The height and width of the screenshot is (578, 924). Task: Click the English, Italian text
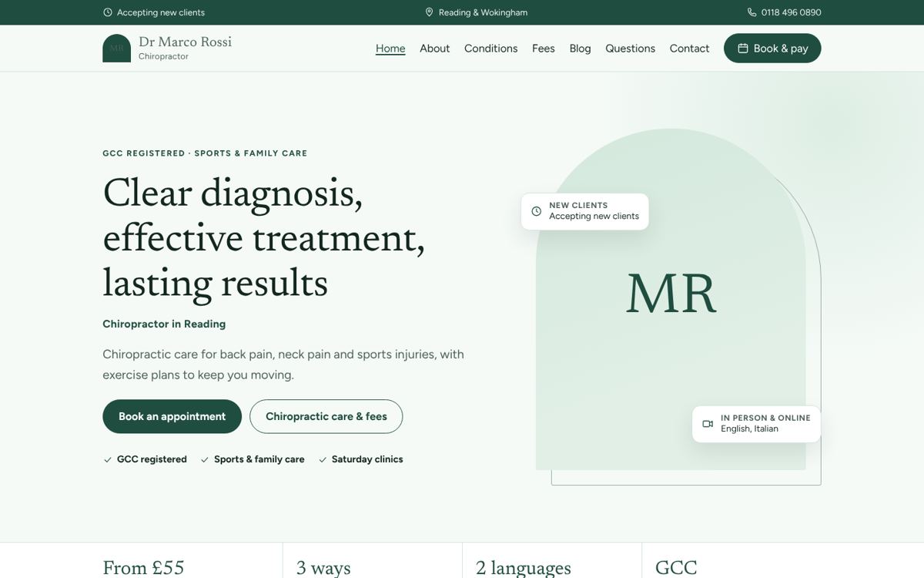click(749, 428)
